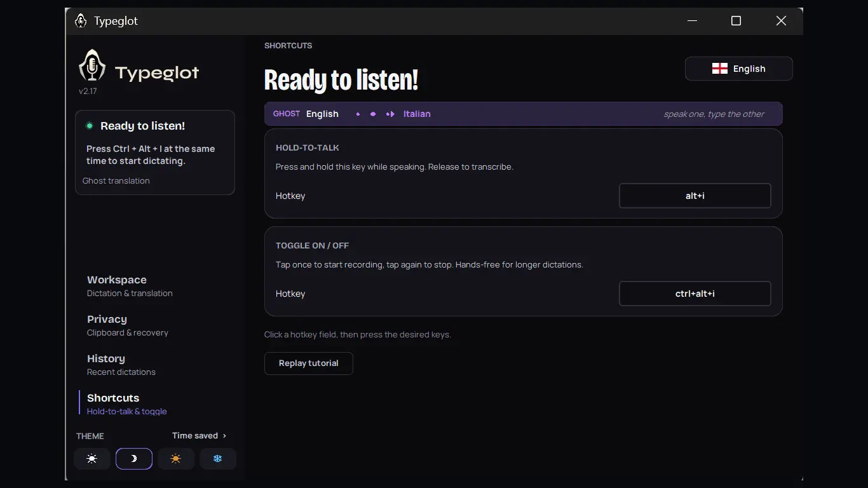This screenshot has height=488, width=868.
Task: Click 'Click a hotkey field' instruction text
Action: pos(358,335)
